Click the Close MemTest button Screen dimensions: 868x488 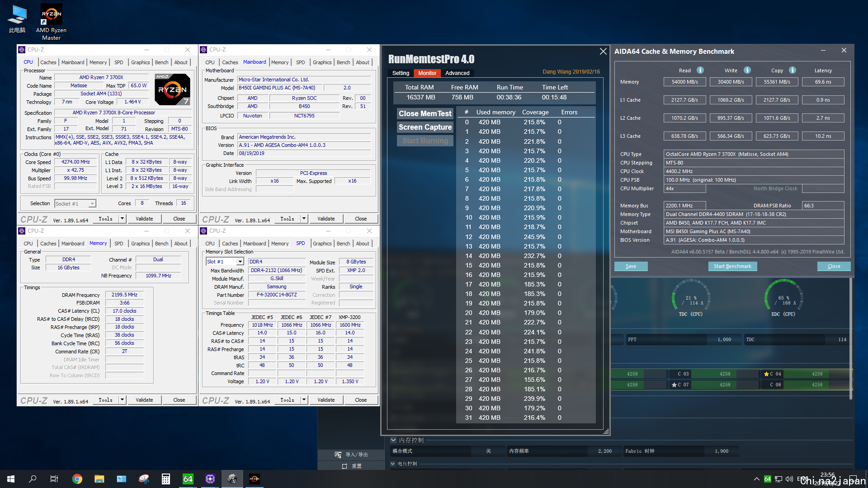click(x=425, y=114)
